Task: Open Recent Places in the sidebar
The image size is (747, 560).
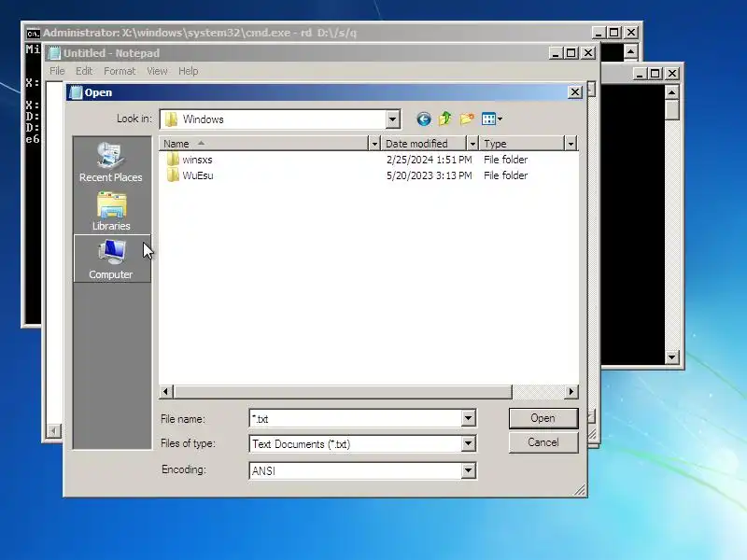Action: pos(111,161)
